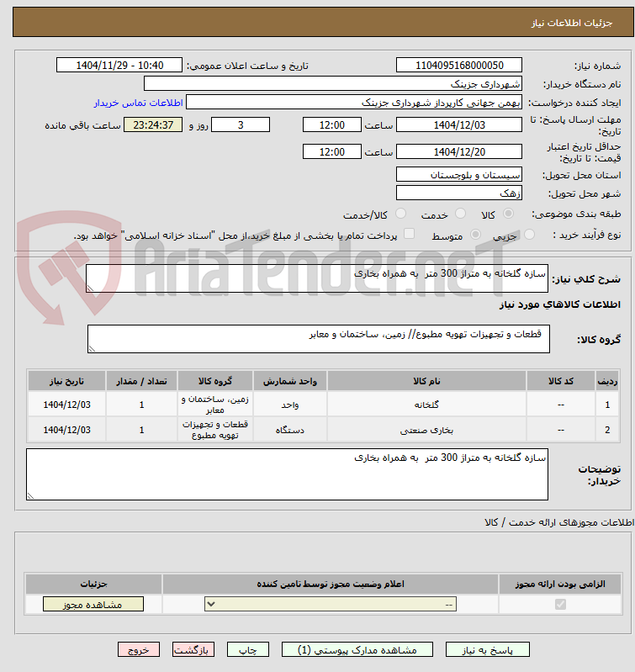Click the شماره نیاز field 1104095168000050
The image size is (635, 672).
[459, 65]
